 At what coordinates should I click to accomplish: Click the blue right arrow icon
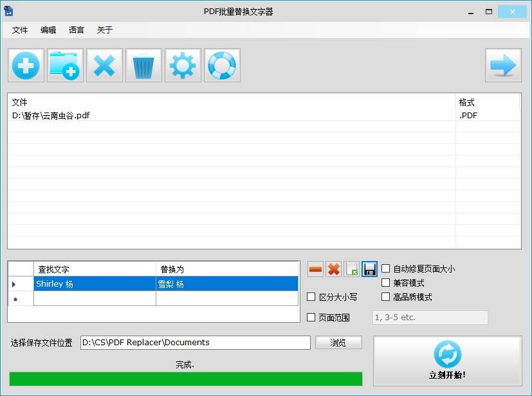(503, 66)
